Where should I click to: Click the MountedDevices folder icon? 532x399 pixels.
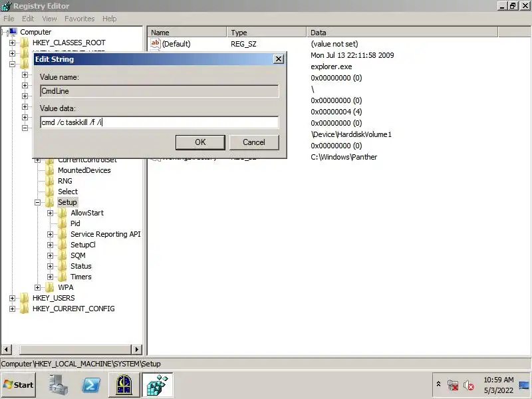click(50, 170)
